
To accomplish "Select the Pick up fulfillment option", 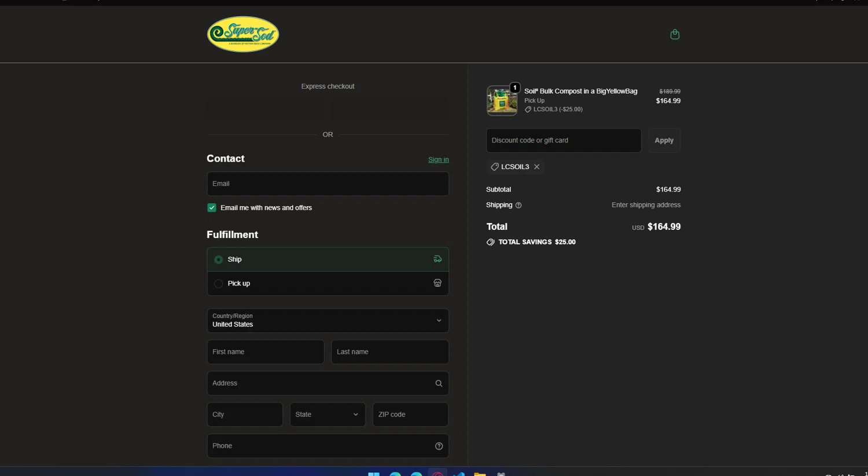I will (x=328, y=284).
